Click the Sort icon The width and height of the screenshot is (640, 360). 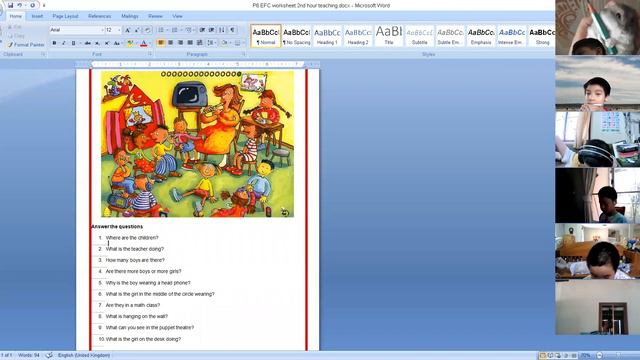click(222, 30)
